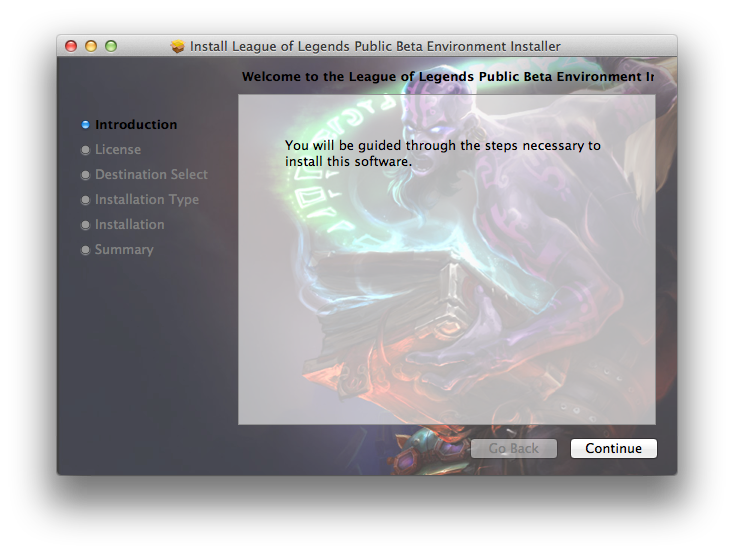Viewport: 734px width, 554px height.
Task: Click the gray bullet beside Installation Type
Action: pos(85,200)
